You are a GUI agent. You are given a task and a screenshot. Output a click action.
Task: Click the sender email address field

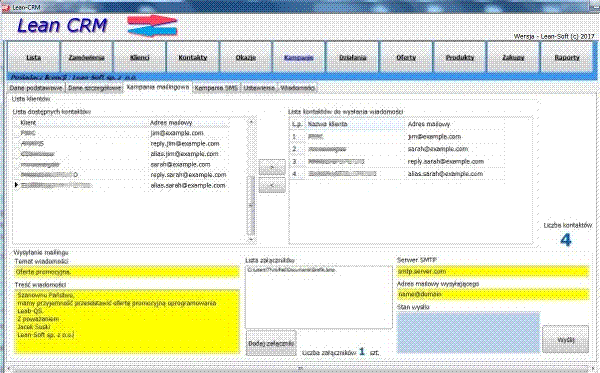[493, 294]
